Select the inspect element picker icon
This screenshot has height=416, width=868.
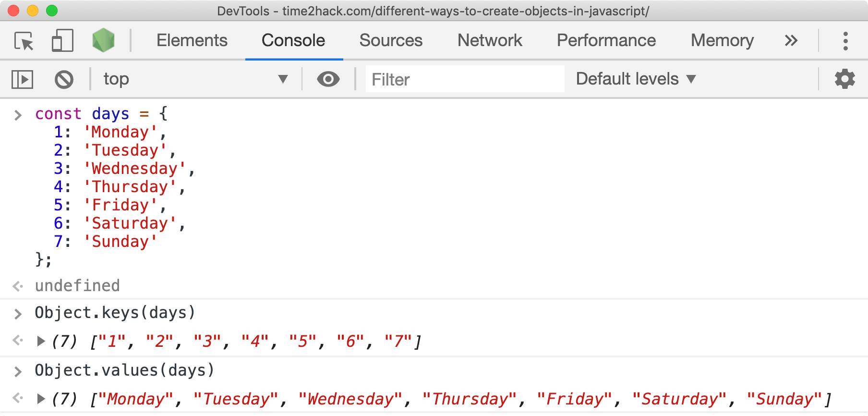coord(24,41)
